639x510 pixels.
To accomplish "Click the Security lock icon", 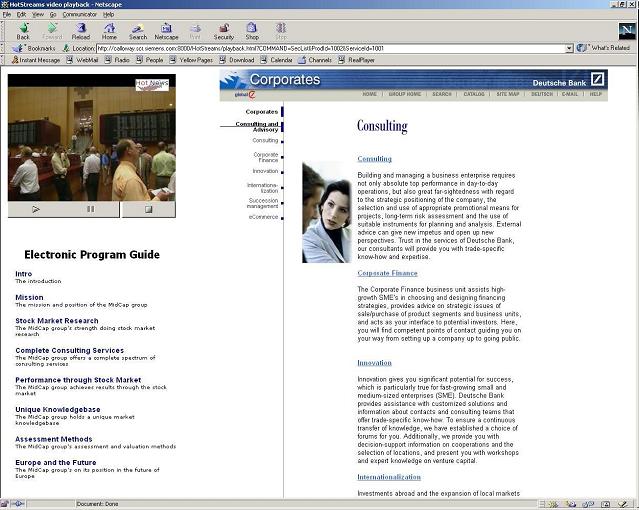I will tap(223, 30).
